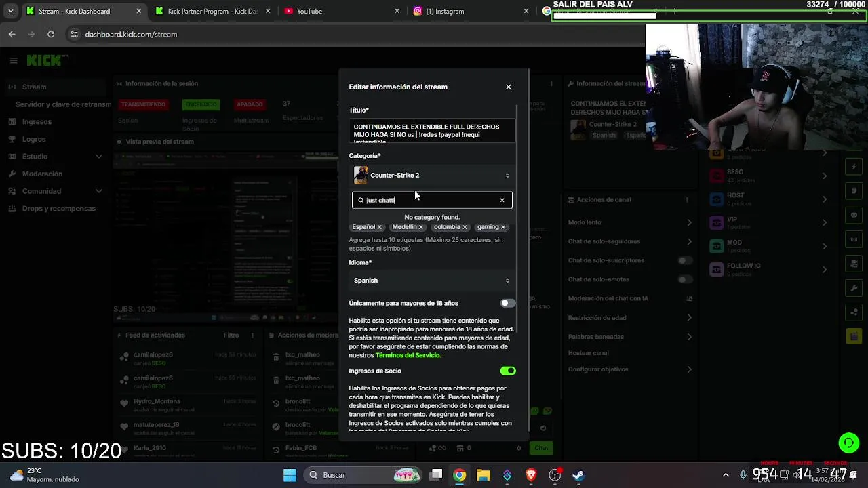Click the chat bubble icon in right rail

point(854,215)
